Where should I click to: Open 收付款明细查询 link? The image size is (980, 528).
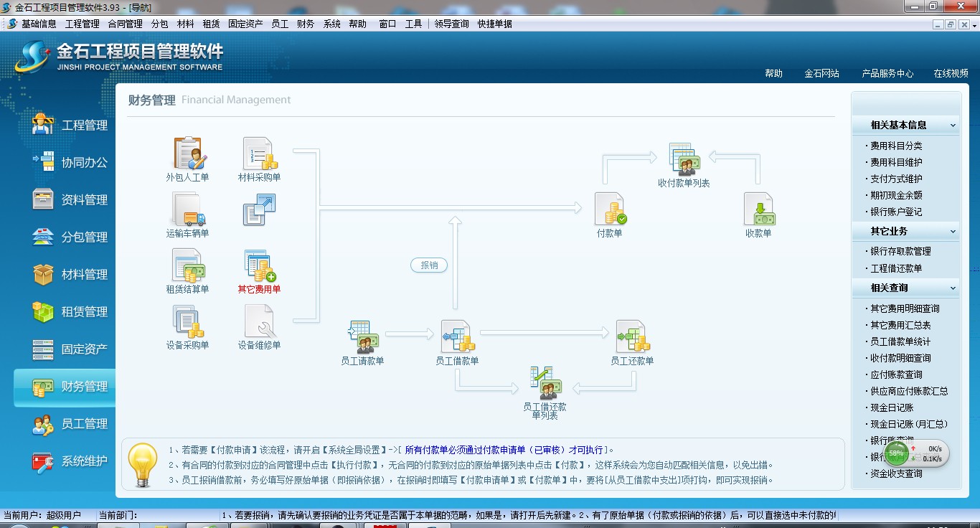coord(901,358)
